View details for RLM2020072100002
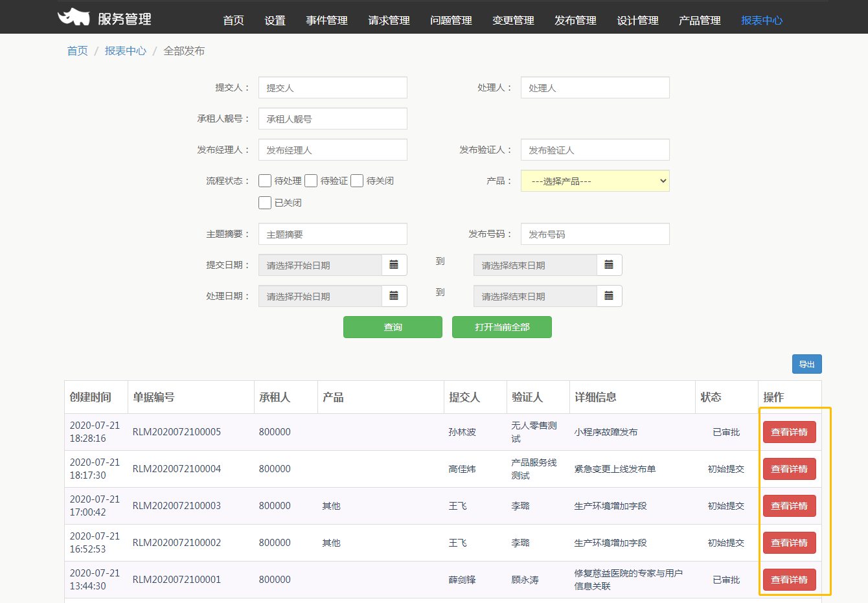 [x=789, y=543]
